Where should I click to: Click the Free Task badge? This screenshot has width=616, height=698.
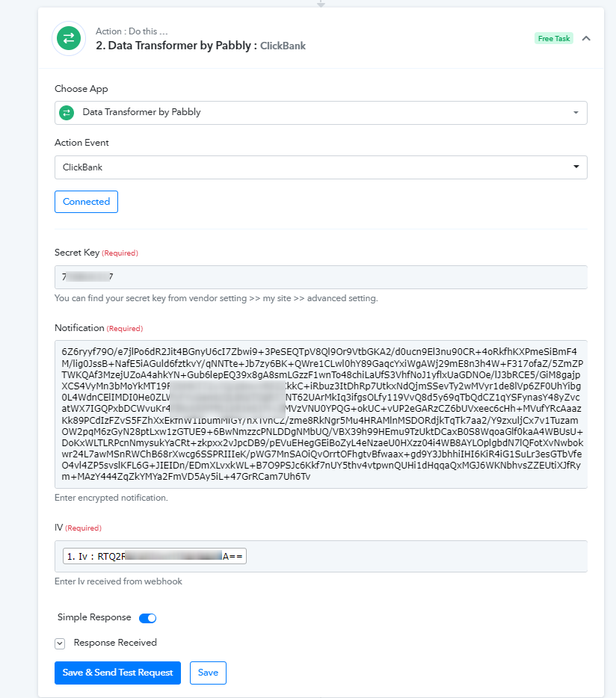(554, 38)
